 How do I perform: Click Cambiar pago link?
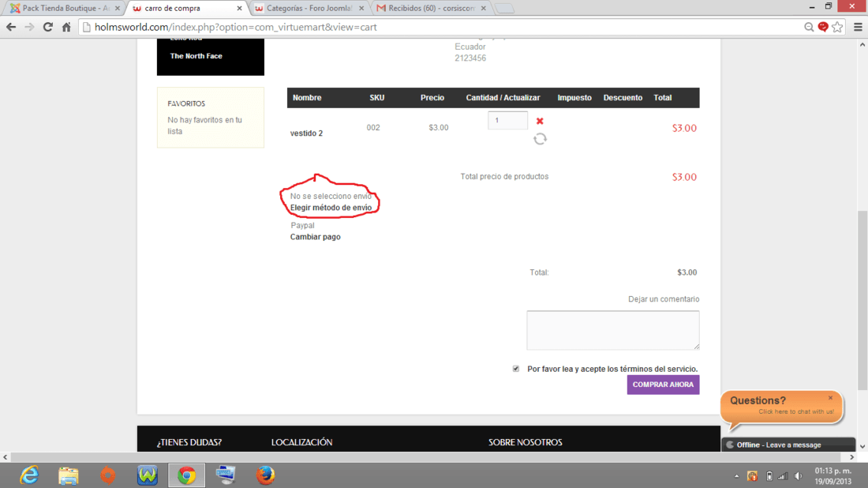tap(316, 237)
